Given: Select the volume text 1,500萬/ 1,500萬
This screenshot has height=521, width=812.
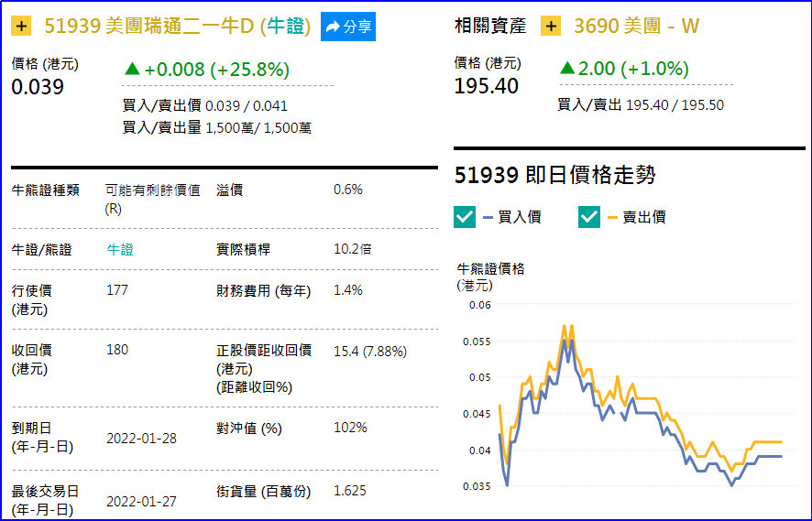Looking at the screenshot, I should coord(258,128).
